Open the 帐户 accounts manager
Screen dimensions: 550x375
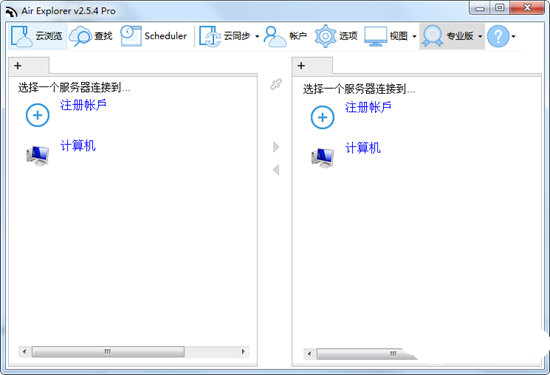coord(285,36)
